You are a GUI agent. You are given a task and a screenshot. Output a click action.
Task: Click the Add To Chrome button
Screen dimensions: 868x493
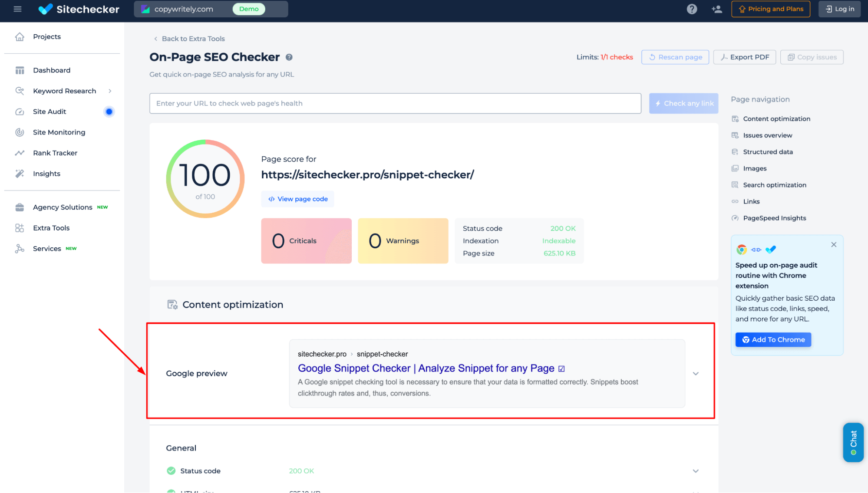pos(772,339)
